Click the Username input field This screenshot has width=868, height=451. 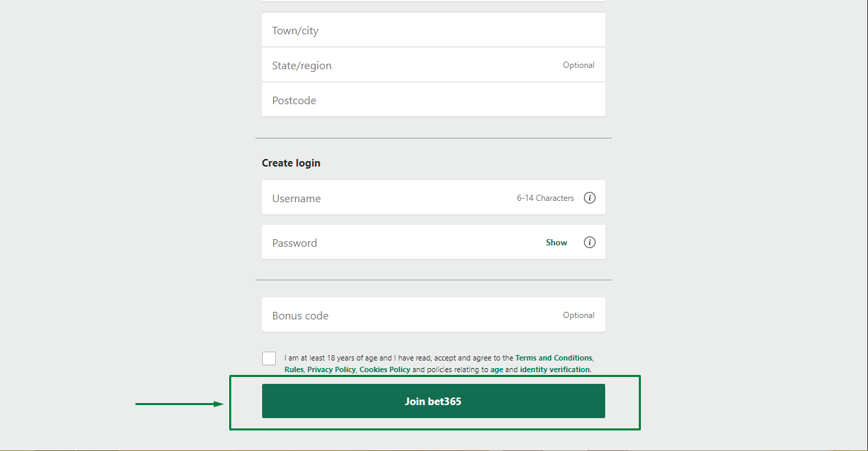[x=384, y=198]
